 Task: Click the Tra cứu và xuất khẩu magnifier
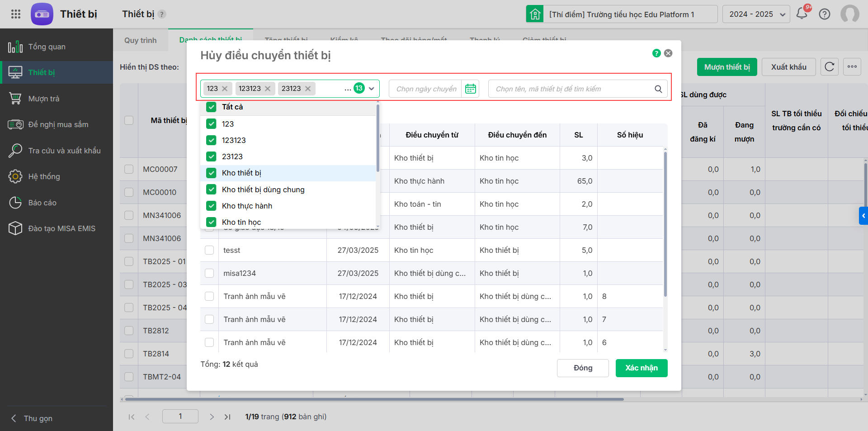pyautogui.click(x=15, y=151)
